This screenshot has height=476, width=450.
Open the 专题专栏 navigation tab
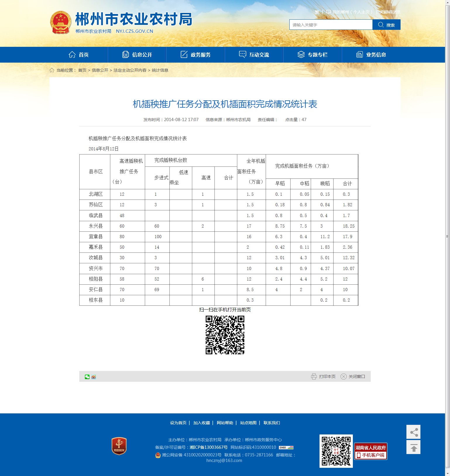tap(313, 55)
